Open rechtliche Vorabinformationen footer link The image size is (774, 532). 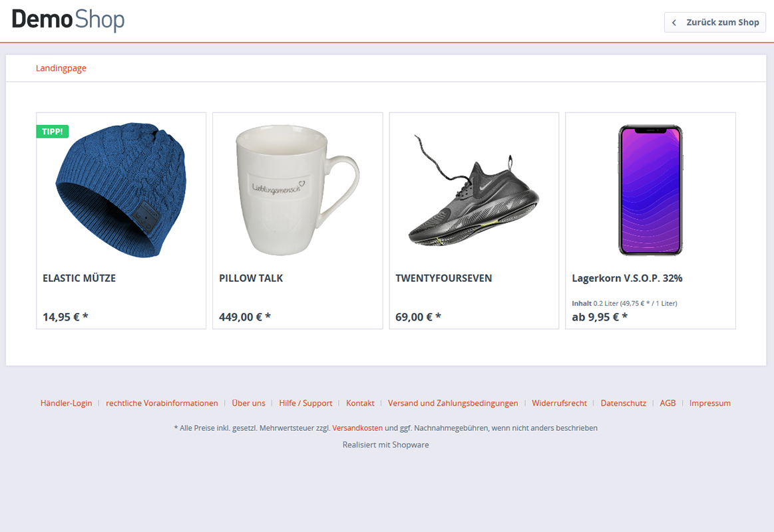(162, 403)
